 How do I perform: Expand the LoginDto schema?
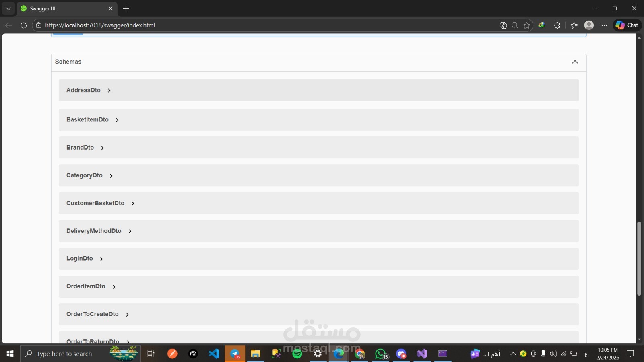click(x=319, y=259)
